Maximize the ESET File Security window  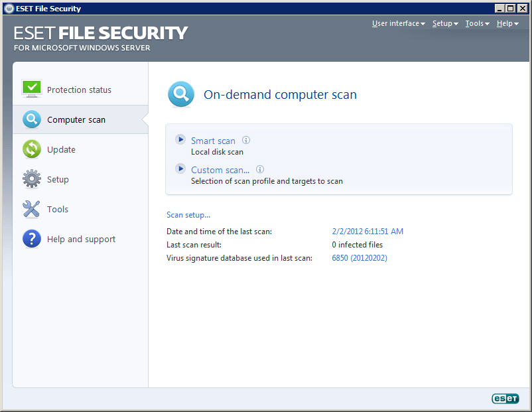pos(510,9)
